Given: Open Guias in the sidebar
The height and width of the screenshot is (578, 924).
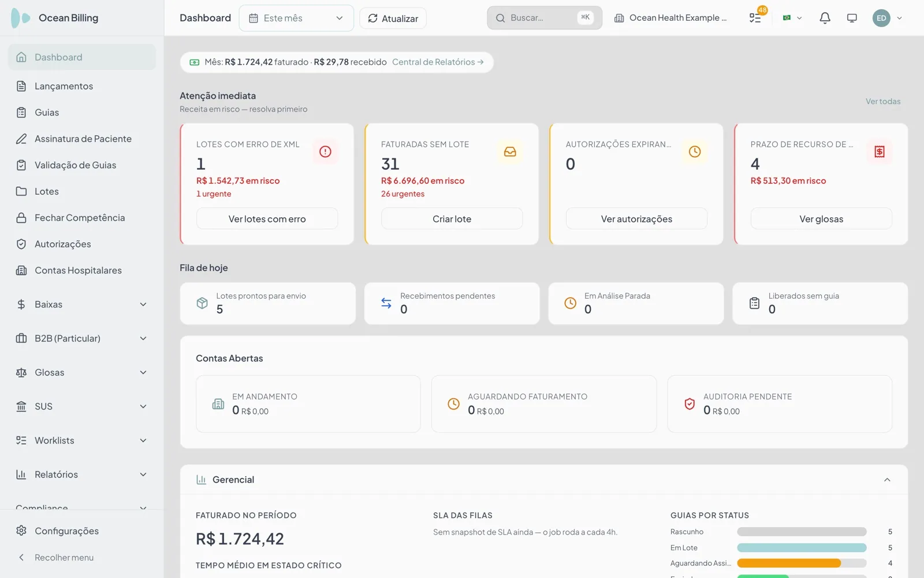Looking at the screenshot, I should pyautogui.click(x=81, y=112).
